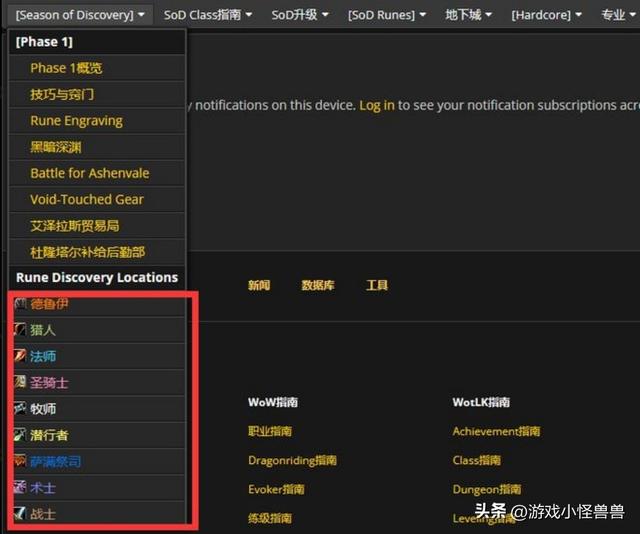Expand the 地下城 dropdown menu
640x534 pixels.
tap(469, 15)
